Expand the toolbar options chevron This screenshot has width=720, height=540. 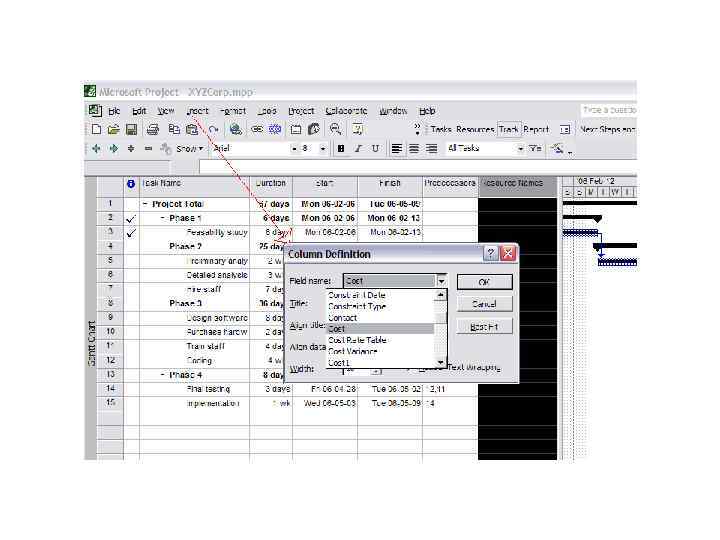pyautogui.click(x=417, y=129)
